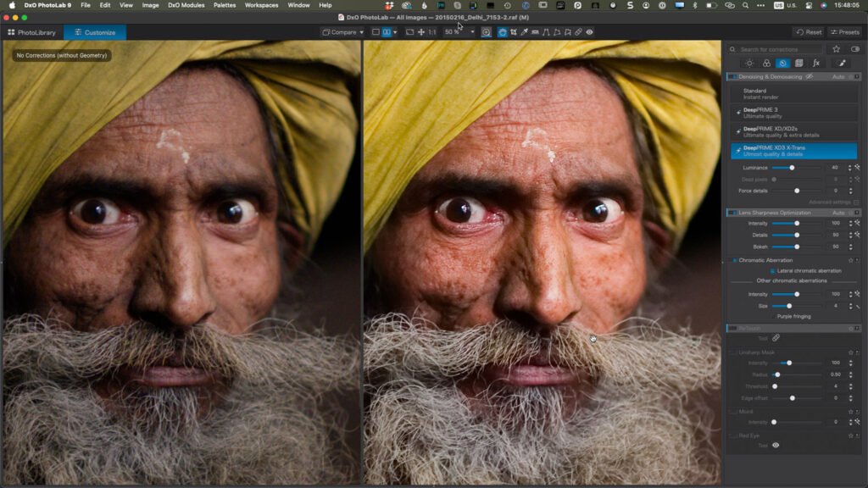This screenshot has height=488, width=868.
Task: Click the Reset button
Action: click(809, 32)
